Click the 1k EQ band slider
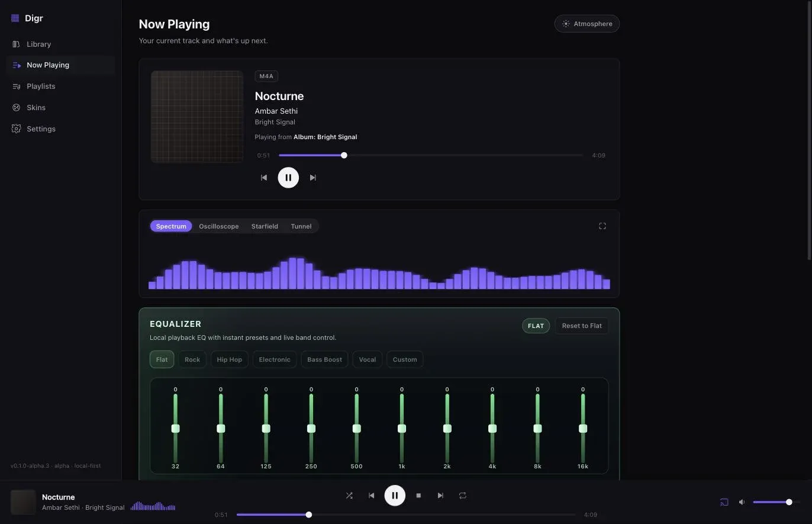The width and height of the screenshot is (812, 524). (402, 428)
